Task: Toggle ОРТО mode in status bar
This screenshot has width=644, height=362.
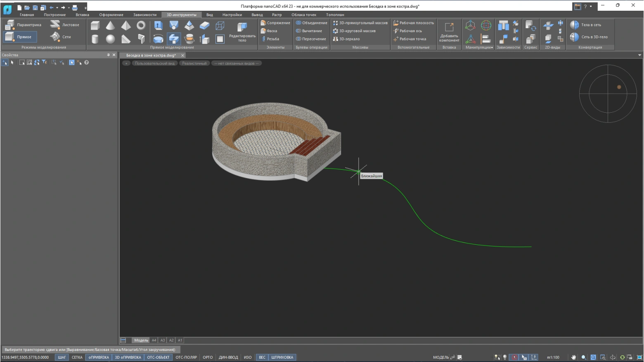Action: pos(208,357)
